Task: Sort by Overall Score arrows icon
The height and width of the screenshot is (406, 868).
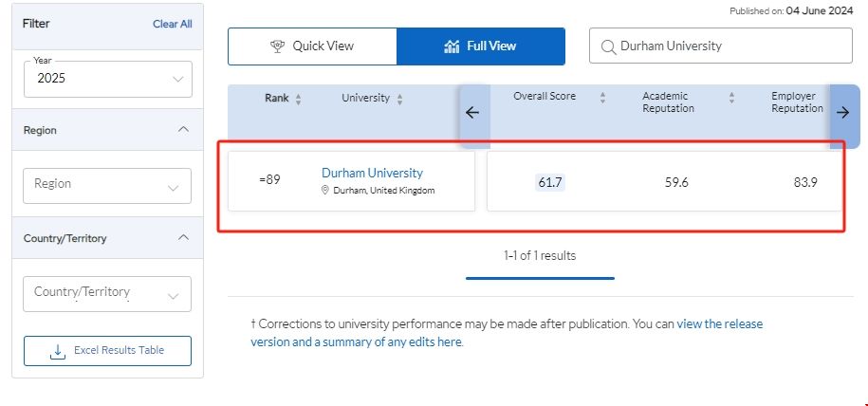Action: (600, 97)
